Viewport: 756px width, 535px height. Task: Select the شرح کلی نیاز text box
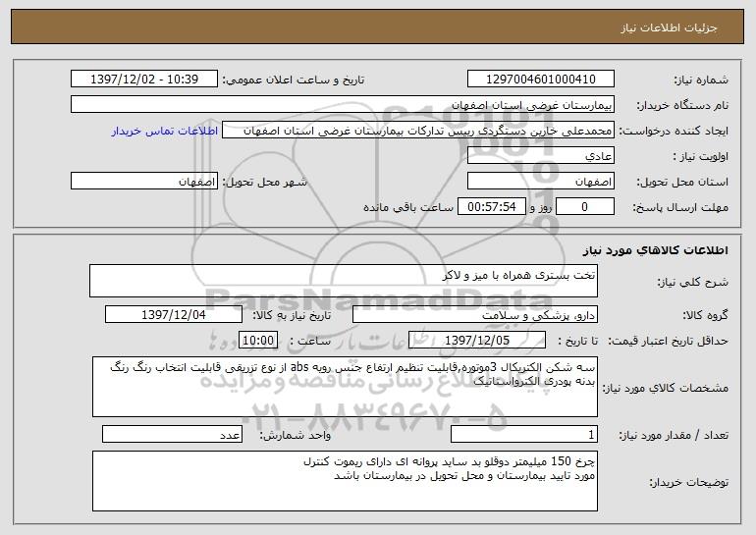point(344,281)
